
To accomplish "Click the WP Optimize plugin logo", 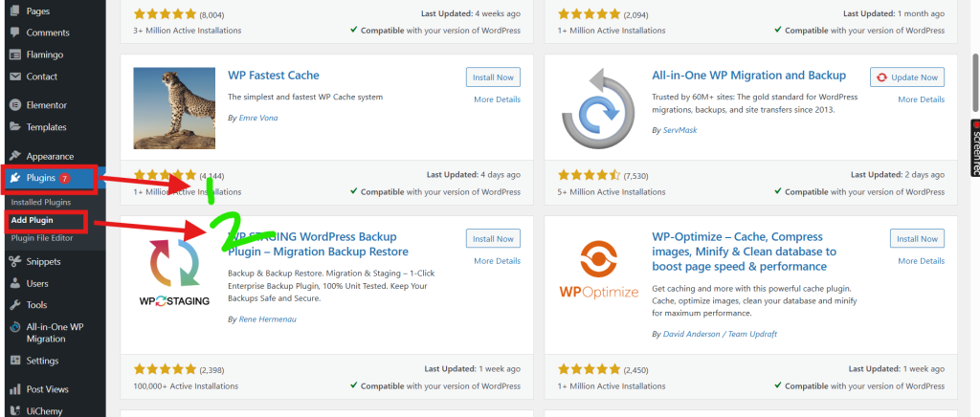I will 598,270.
